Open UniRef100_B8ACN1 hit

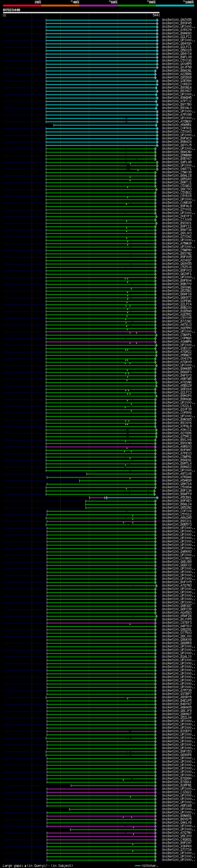[x=177, y=71]
